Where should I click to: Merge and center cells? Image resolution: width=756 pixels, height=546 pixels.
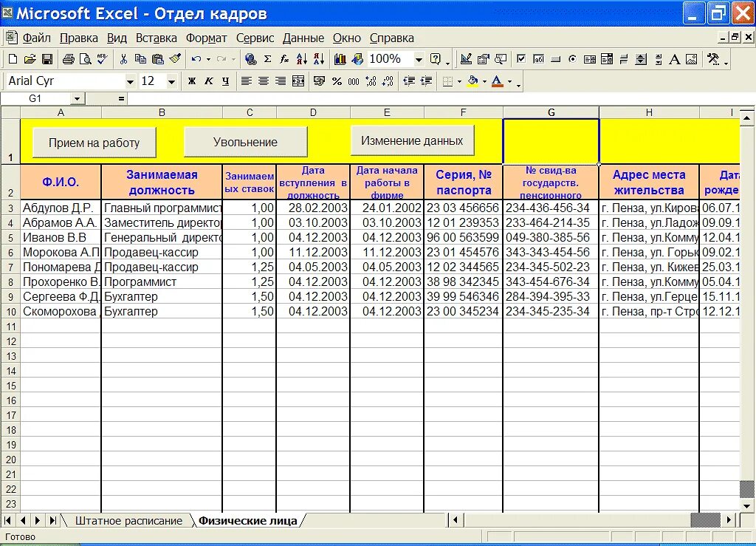pyautogui.click(x=298, y=81)
